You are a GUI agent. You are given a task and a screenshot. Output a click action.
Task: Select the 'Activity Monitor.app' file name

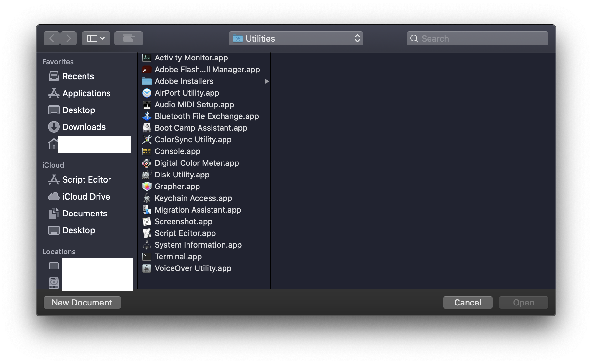coord(191,58)
